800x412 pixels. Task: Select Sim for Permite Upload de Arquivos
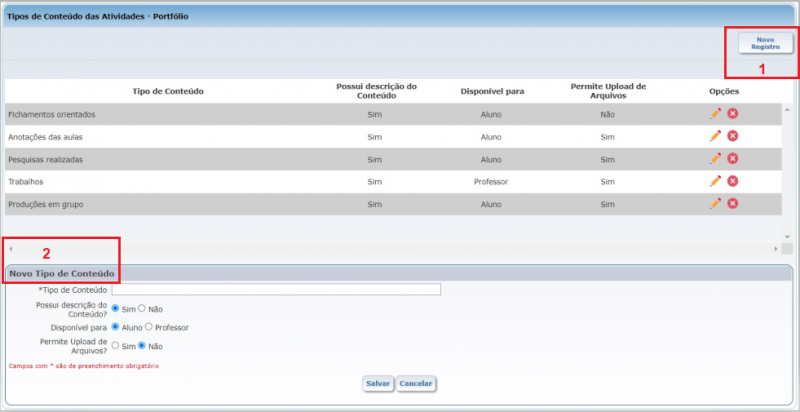tap(116, 346)
